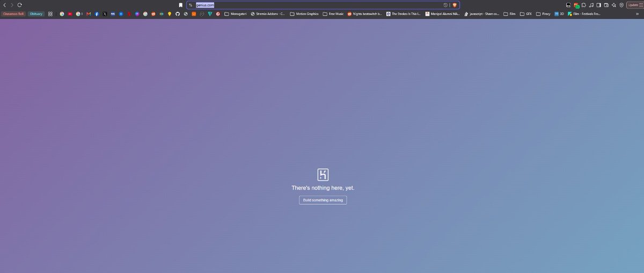The image size is (644, 273).
Task: Open the Reddit bookmark icon
Action: [x=153, y=14]
